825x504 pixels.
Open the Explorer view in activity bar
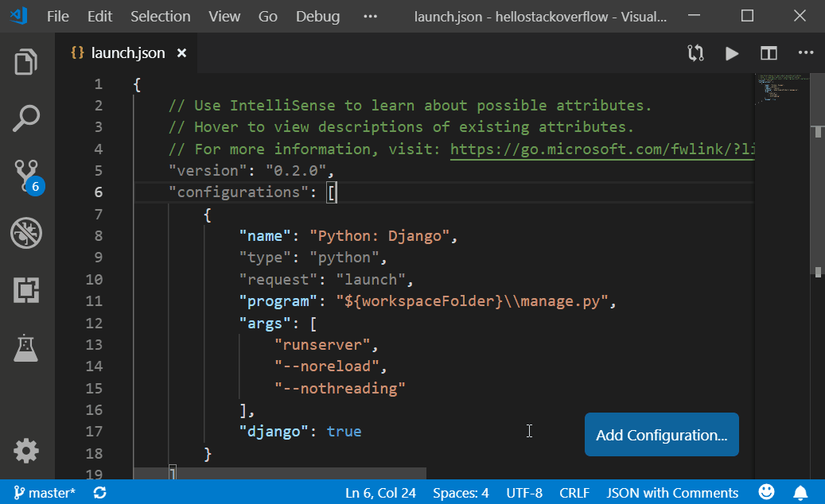click(x=26, y=62)
